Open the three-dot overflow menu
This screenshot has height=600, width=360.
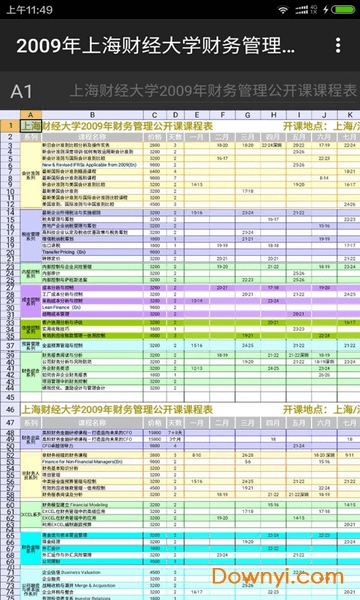pos(338,45)
